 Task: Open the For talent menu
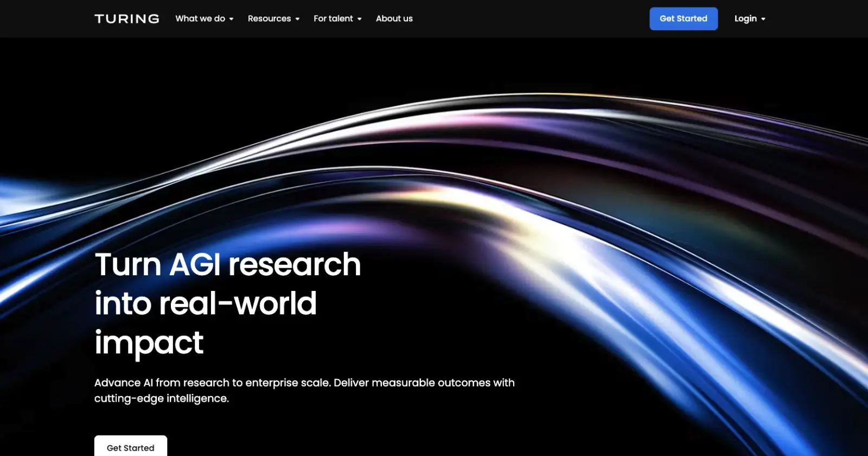(x=333, y=18)
